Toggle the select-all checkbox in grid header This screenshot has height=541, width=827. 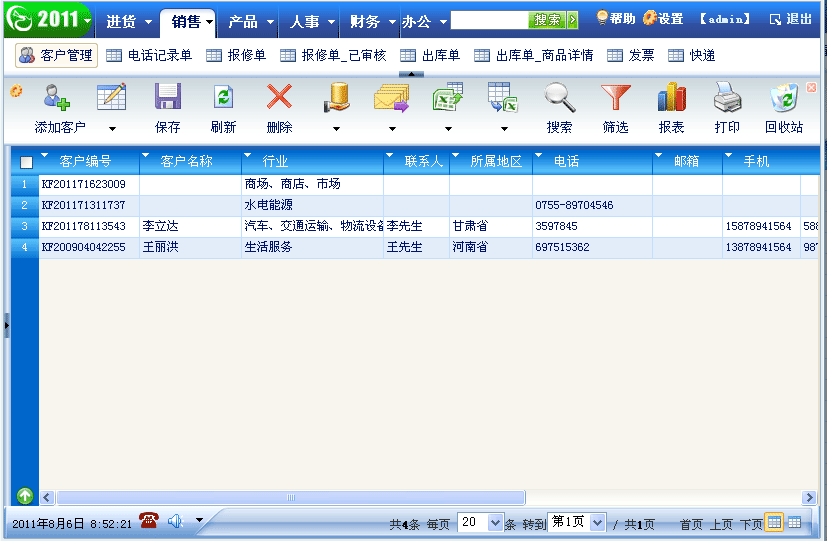click(26, 162)
